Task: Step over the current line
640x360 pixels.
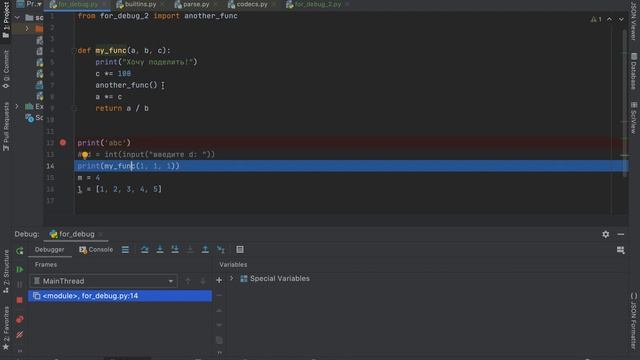Action: point(144,249)
